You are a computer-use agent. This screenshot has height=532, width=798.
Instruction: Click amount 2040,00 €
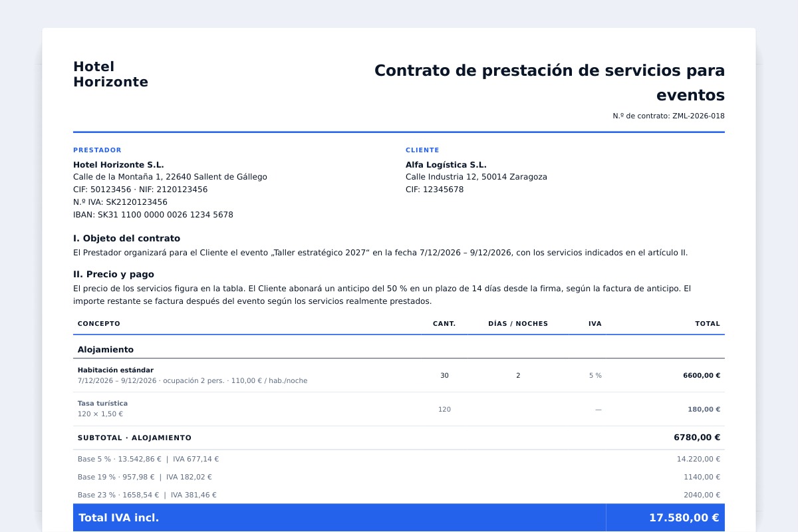702,495
